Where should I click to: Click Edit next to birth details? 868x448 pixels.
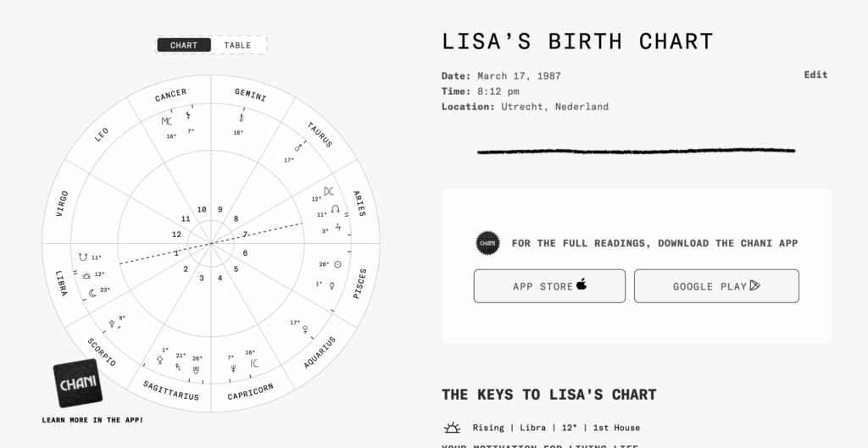pos(815,75)
